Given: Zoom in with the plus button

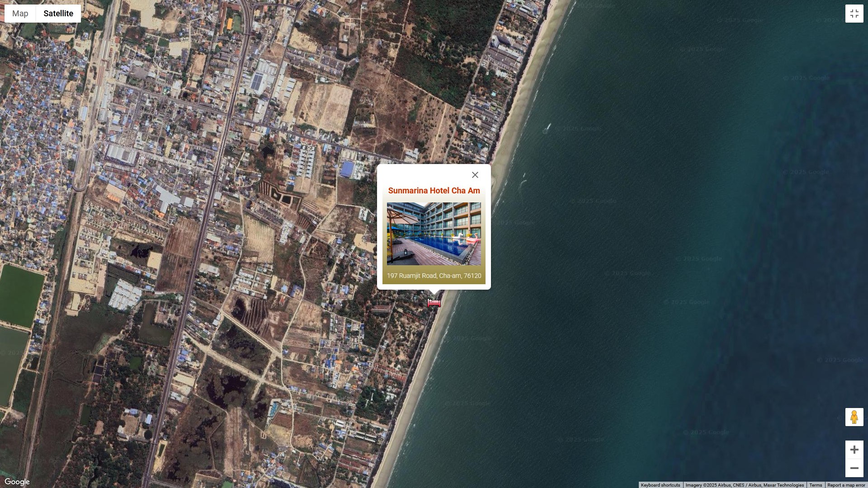Looking at the screenshot, I should pos(854,450).
